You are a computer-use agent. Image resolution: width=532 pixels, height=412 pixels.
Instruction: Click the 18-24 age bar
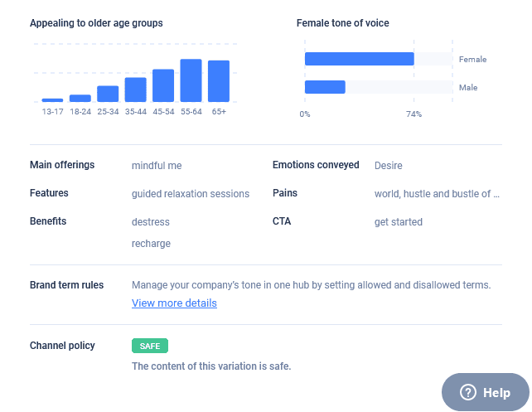80,98
